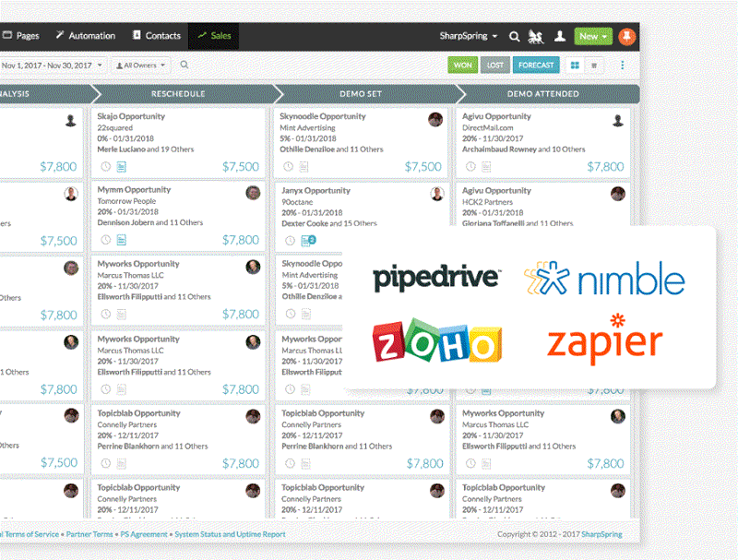Click the orange pin avatar icon
738x560 pixels.
627,36
